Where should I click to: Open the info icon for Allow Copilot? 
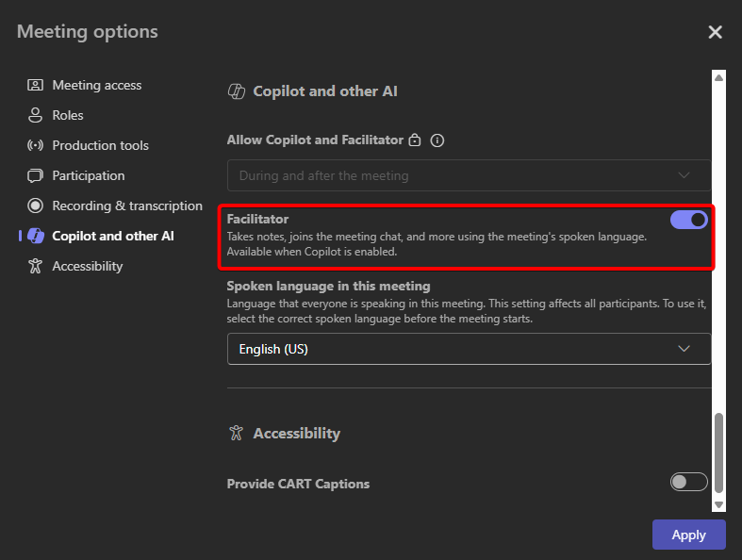tap(437, 140)
